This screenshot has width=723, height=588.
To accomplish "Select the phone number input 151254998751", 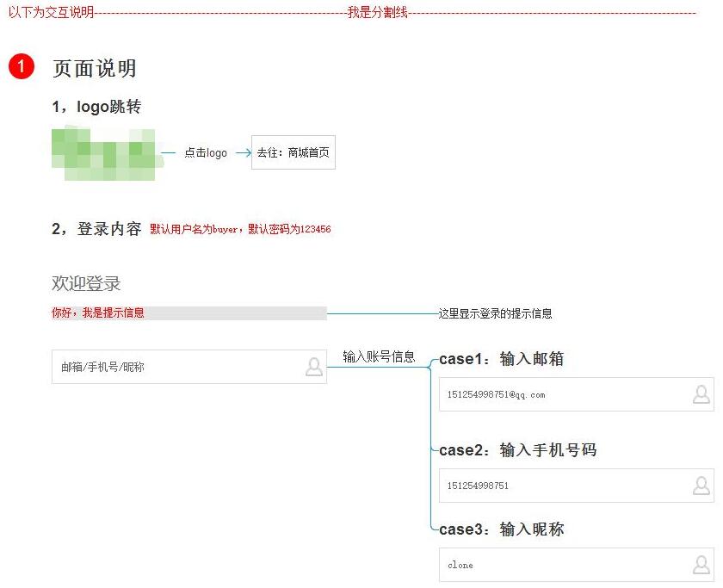I will pos(559,486).
